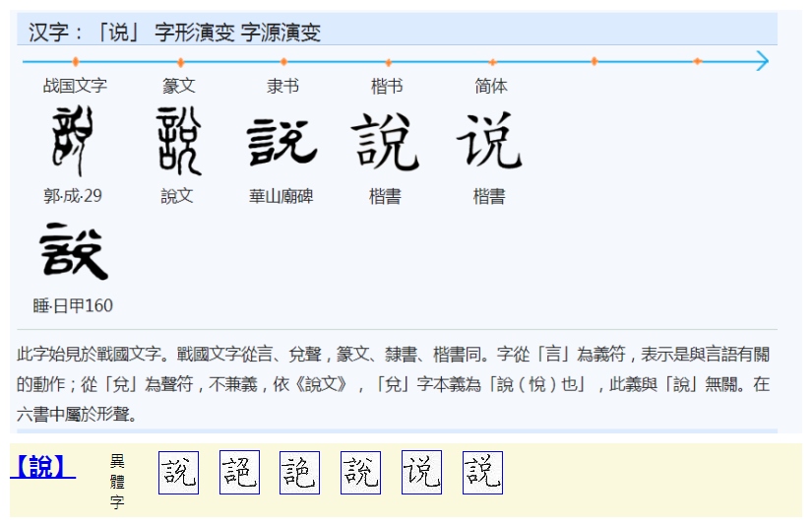
Task: Select the sixth unlabeled timeline dot
Action: [x=594, y=61]
